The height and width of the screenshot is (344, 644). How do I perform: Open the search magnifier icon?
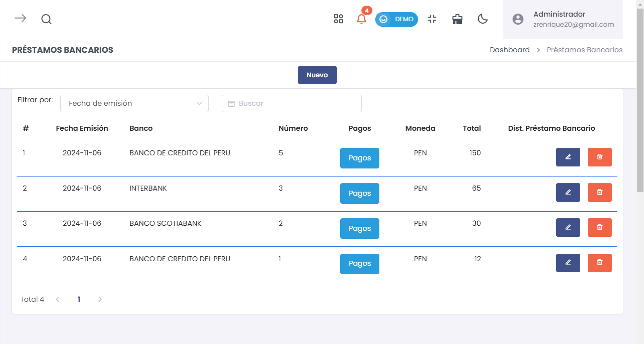46,19
